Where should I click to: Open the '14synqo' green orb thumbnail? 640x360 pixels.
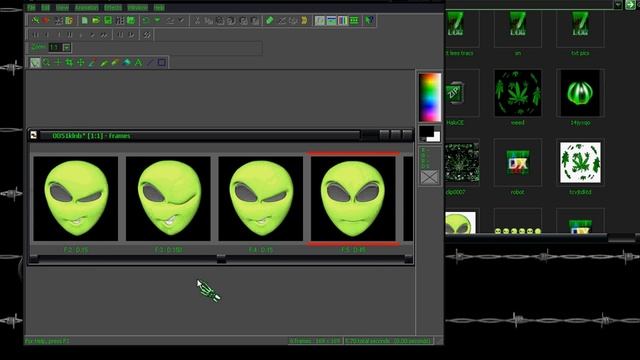point(580,93)
